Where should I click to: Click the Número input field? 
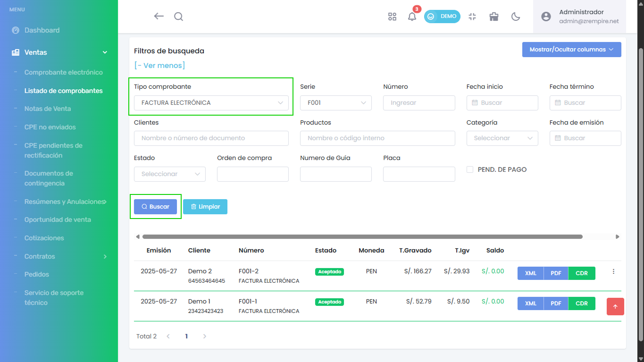pyautogui.click(x=419, y=103)
